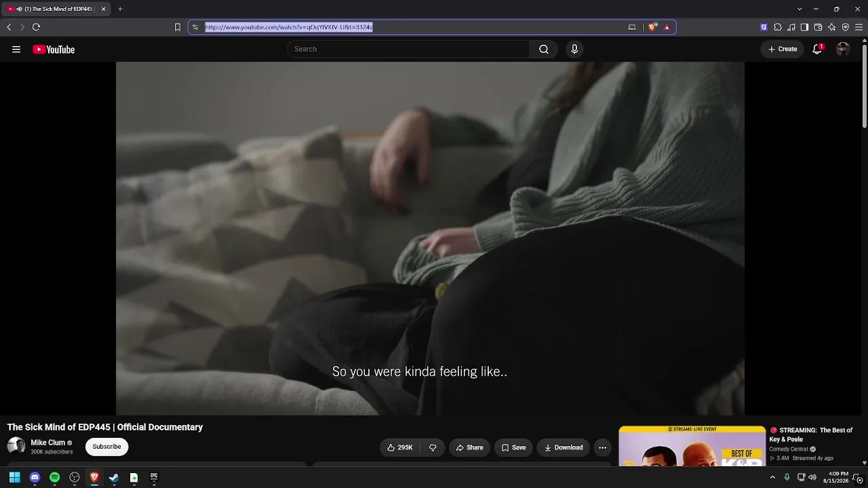Select the Sick Mind of EDP445 browser tab
The height and width of the screenshot is (488, 868).
pos(57,9)
